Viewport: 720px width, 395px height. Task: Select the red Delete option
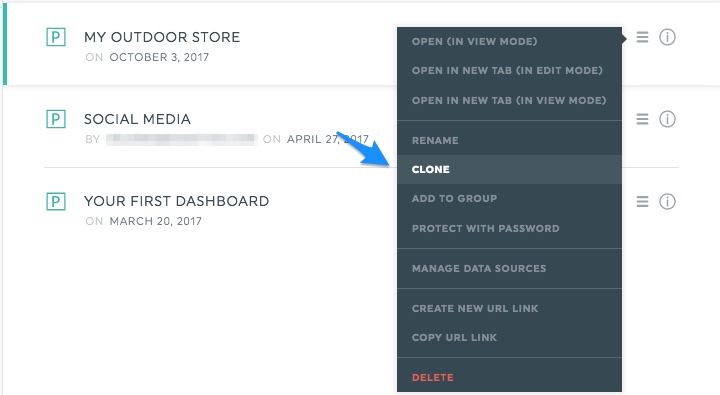[509, 378]
